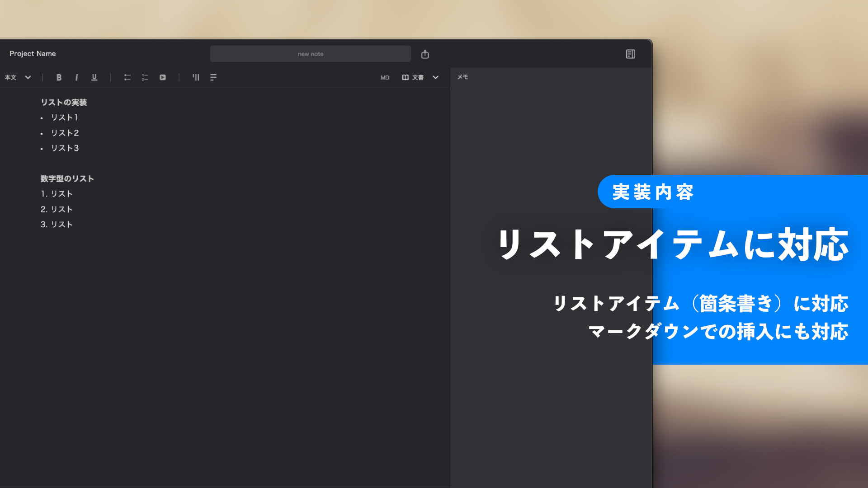Click the share icon beside the note title
Viewport: 868px width, 488px height.
click(425, 54)
